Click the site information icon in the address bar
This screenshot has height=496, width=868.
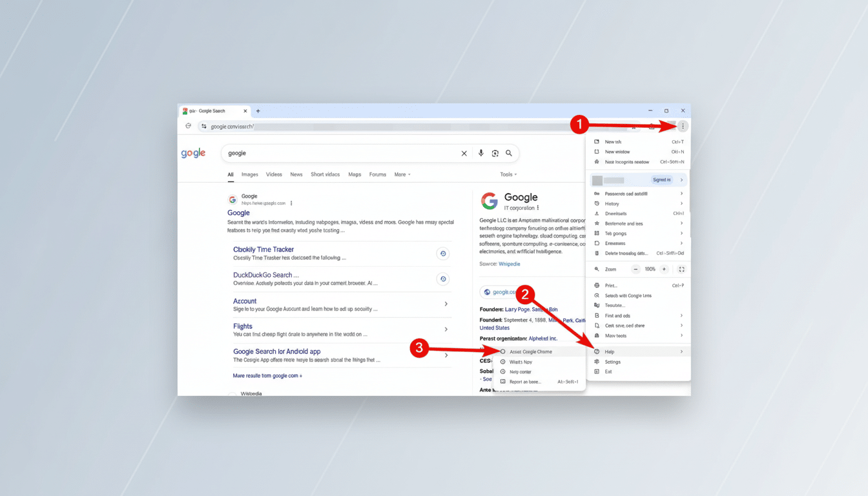coord(204,127)
